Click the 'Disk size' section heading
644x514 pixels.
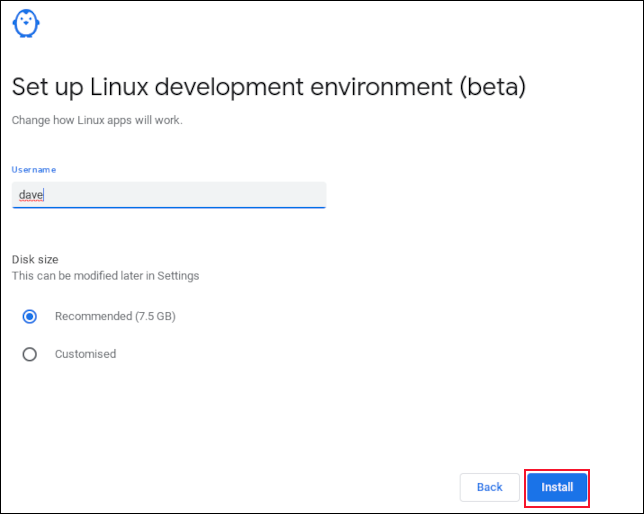tap(35, 259)
